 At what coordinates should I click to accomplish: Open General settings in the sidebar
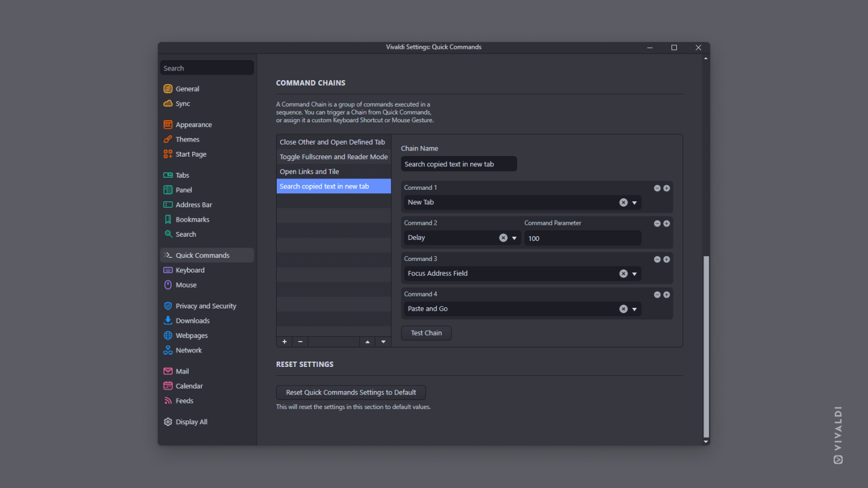[207, 89]
